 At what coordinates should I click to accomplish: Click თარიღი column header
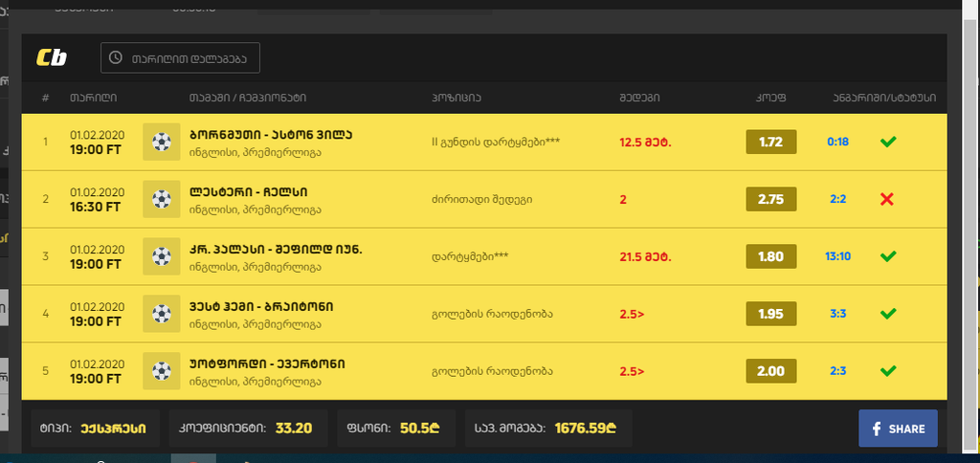(x=93, y=99)
